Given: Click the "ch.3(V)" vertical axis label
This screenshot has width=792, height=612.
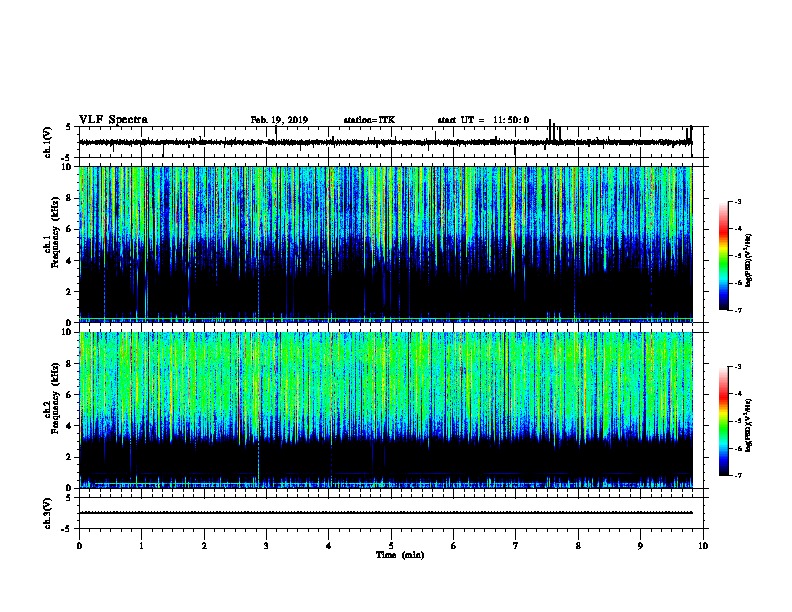Looking at the screenshot, I should tap(47, 513).
